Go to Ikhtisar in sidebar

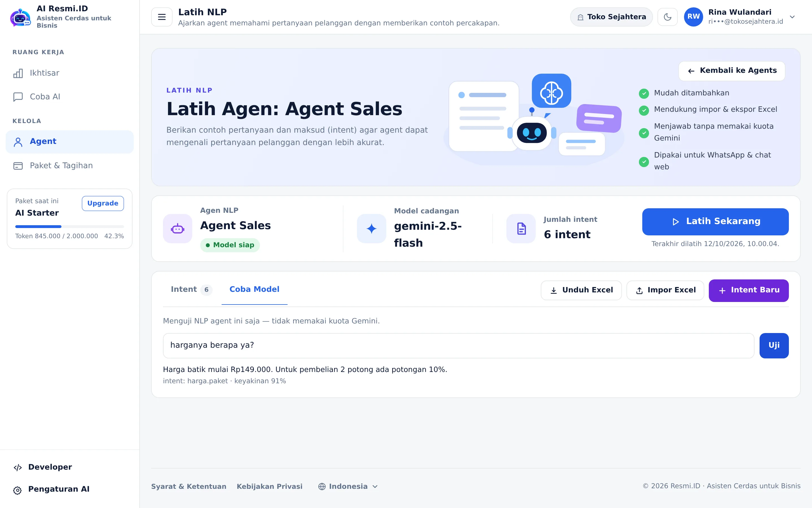click(69, 73)
